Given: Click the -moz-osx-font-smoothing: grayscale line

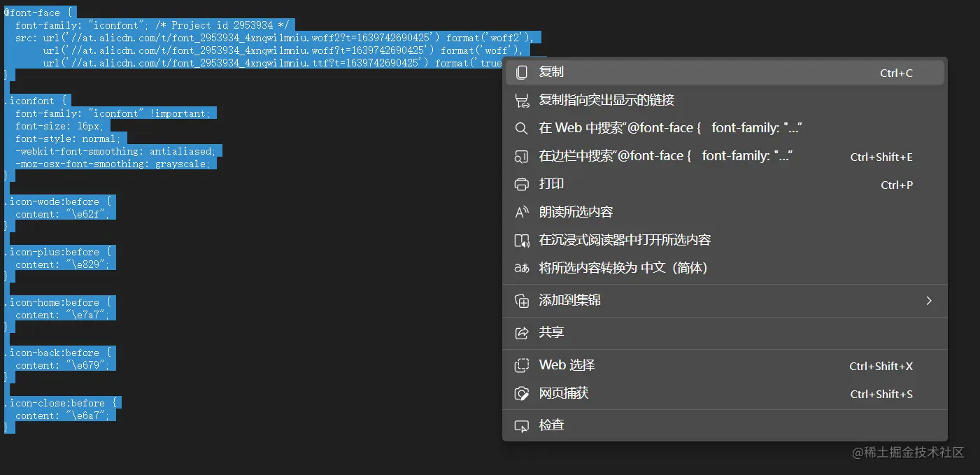Looking at the screenshot, I should [x=113, y=164].
